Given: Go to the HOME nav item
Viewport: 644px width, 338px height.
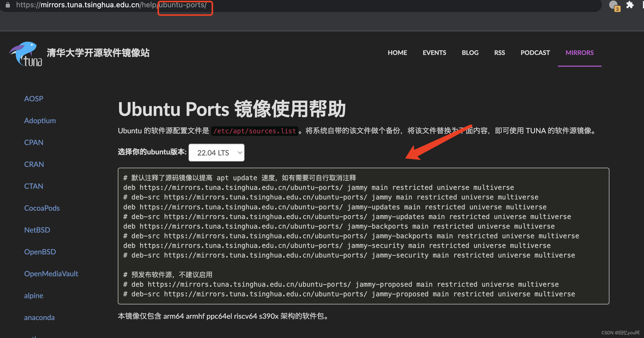Looking at the screenshot, I should coord(397,53).
